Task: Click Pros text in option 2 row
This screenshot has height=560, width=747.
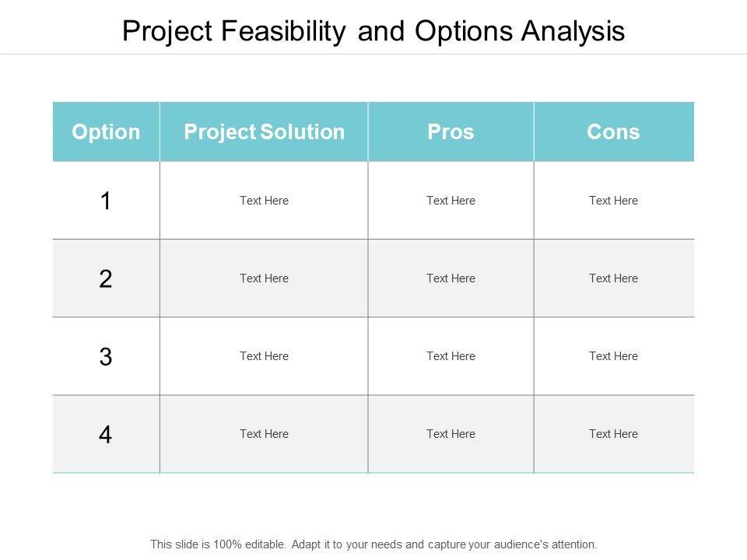Action: pyautogui.click(x=451, y=278)
